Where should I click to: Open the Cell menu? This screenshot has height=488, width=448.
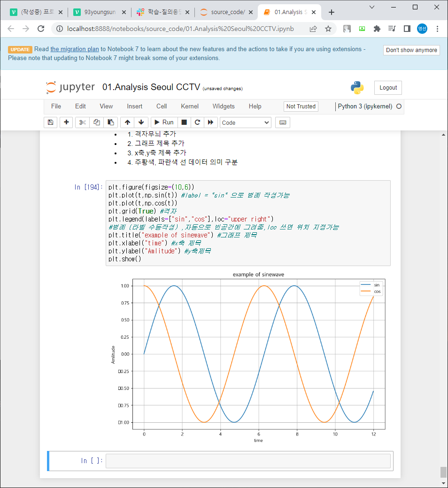pos(162,107)
